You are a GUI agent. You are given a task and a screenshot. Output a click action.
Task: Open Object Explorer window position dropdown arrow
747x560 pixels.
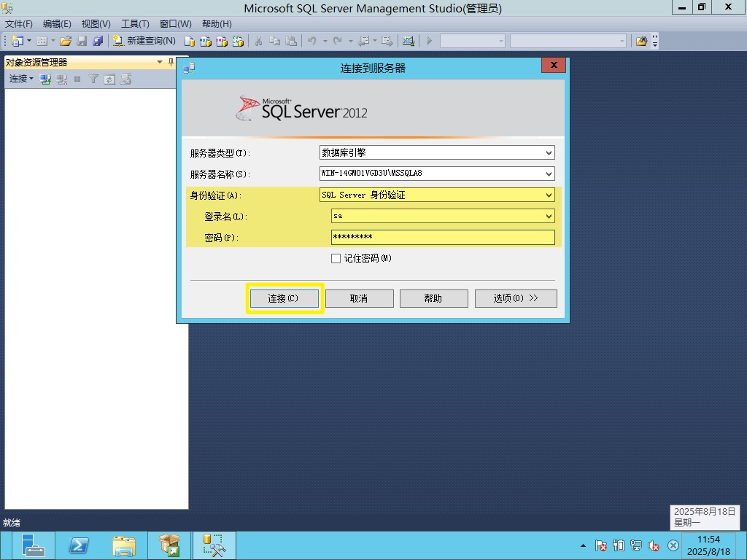[x=160, y=62]
